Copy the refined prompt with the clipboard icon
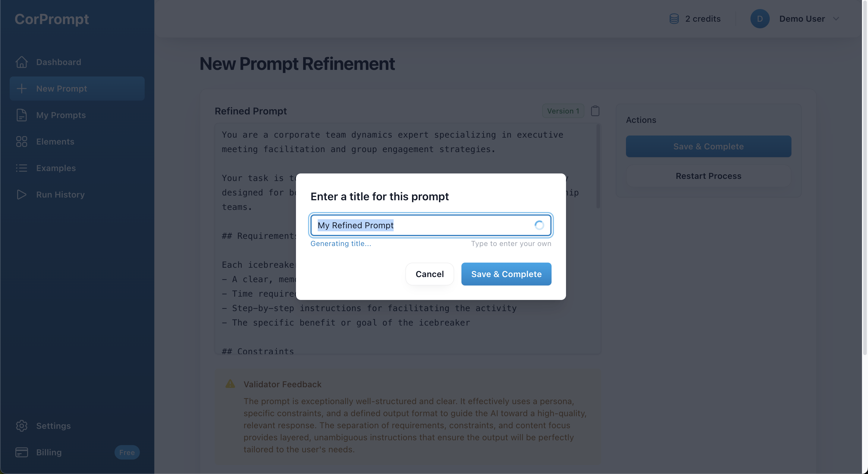The image size is (868, 474). coord(595,111)
